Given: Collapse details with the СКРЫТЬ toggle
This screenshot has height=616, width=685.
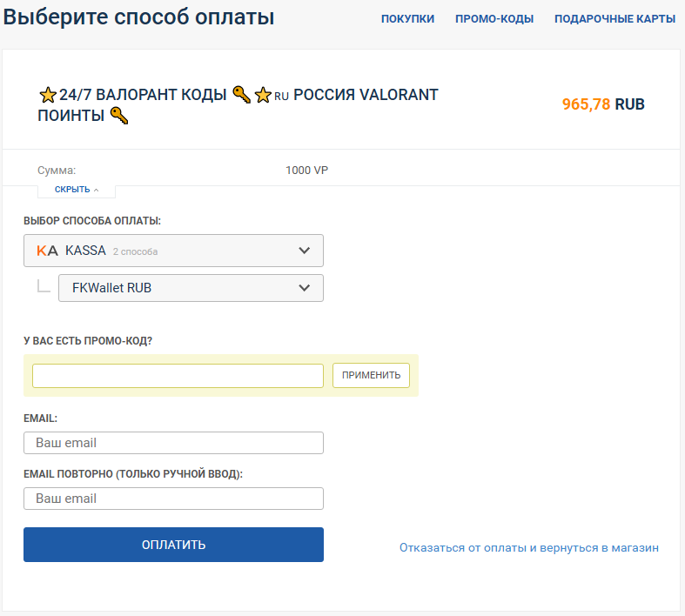Looking at the screenshot, I should tap(77, 190).
